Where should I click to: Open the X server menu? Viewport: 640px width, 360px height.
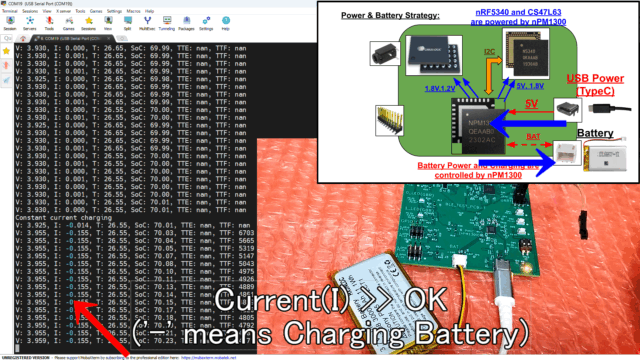[63, 11]
